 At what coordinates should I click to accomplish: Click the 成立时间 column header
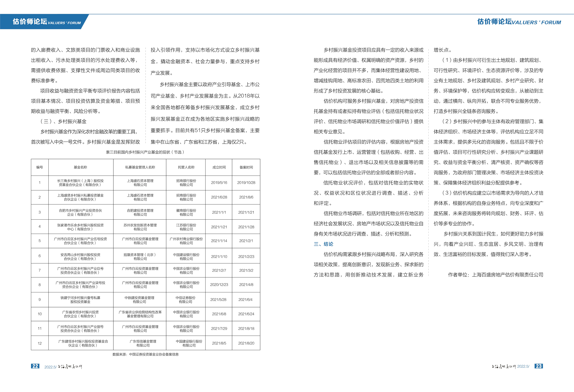(x=219, y=167)
